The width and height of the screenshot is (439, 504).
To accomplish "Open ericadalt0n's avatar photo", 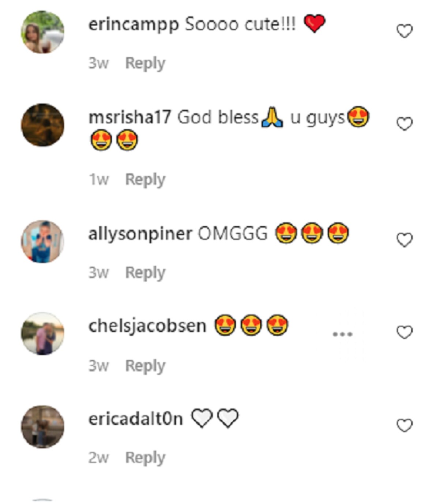I will (x=42, y=426).
